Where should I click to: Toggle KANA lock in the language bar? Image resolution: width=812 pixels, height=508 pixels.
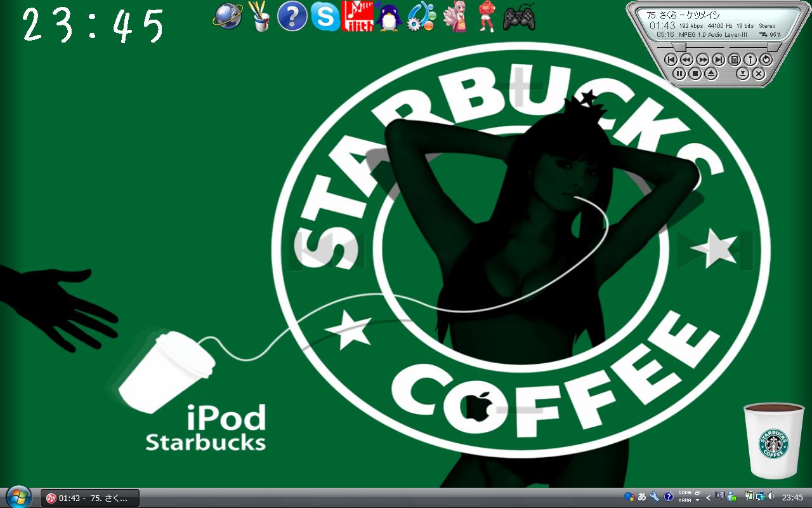(684, 500)
